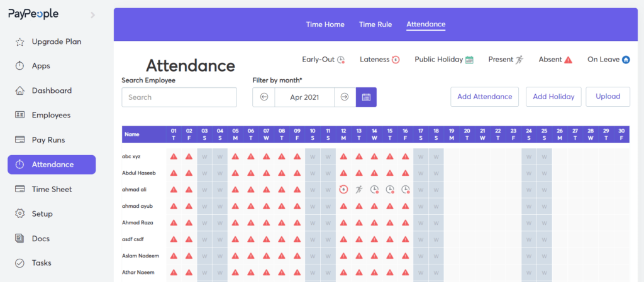This screenshot has height=282, width=644.
Task: Expand the sidebar chevron beside PayPeople logo
Action: 93,15
